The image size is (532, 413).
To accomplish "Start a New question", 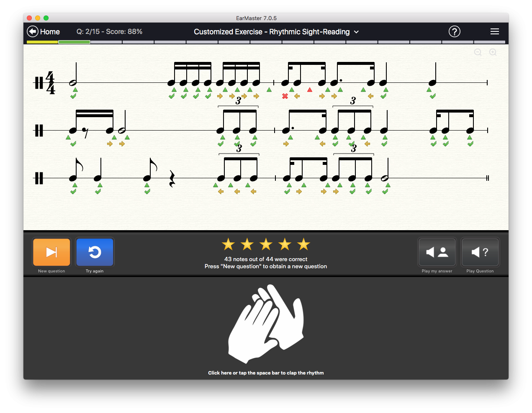I will click(x=51, y=252).
